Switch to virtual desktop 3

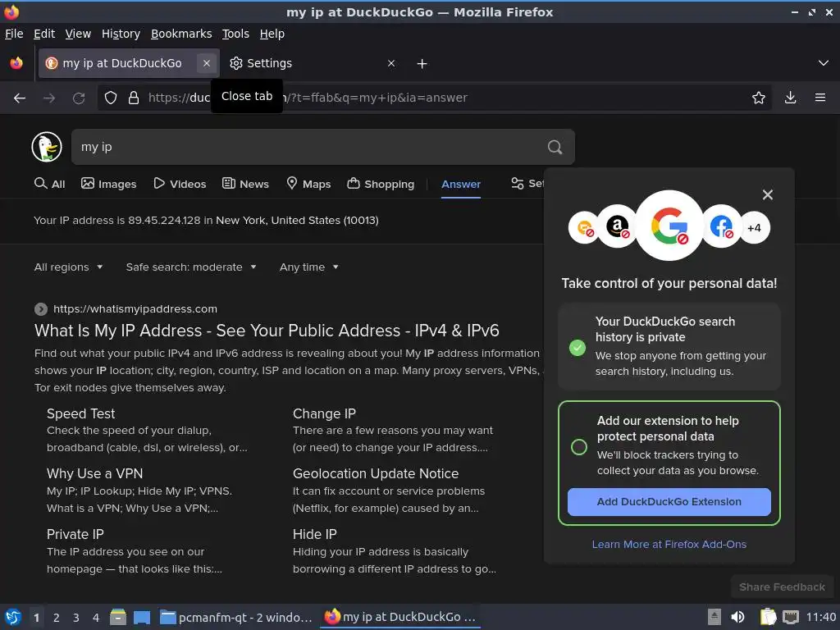tap(76, 618)
